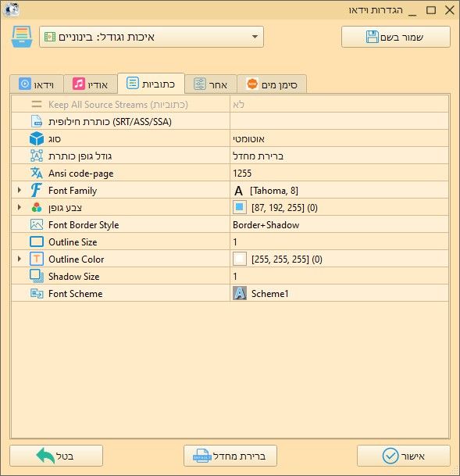This screenshot has height=476, width=460.
Task: Expand the Font Family row
Action: click(x=20, y=191)
